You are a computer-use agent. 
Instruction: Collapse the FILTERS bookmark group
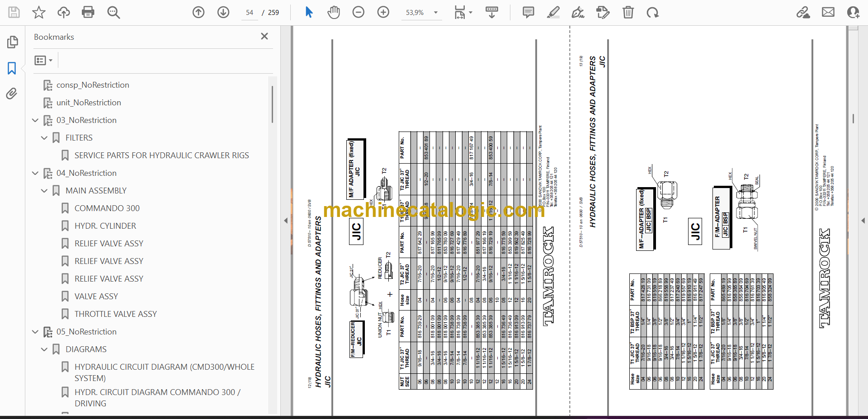[44, 138]
